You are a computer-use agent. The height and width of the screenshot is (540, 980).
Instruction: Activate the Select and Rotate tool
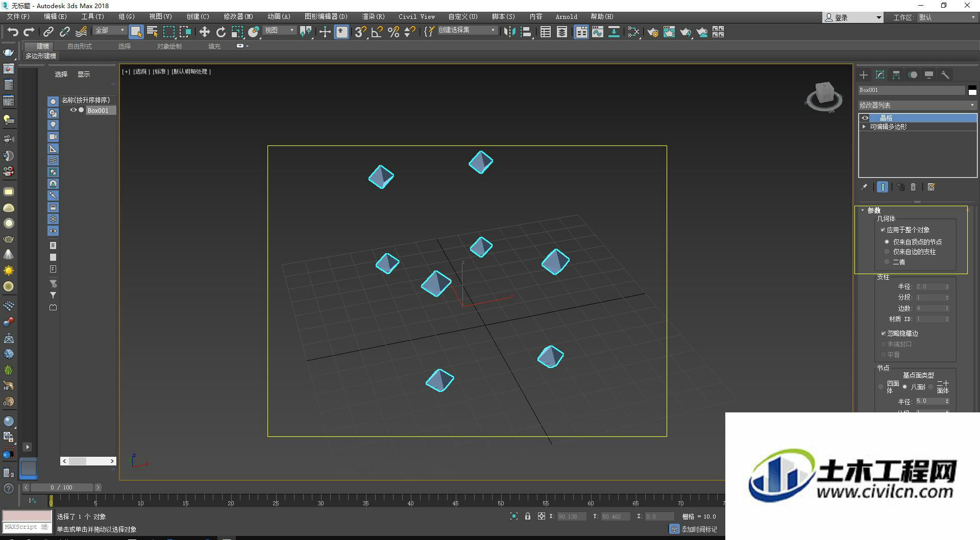pyautogui.click(x=220, y=32)
